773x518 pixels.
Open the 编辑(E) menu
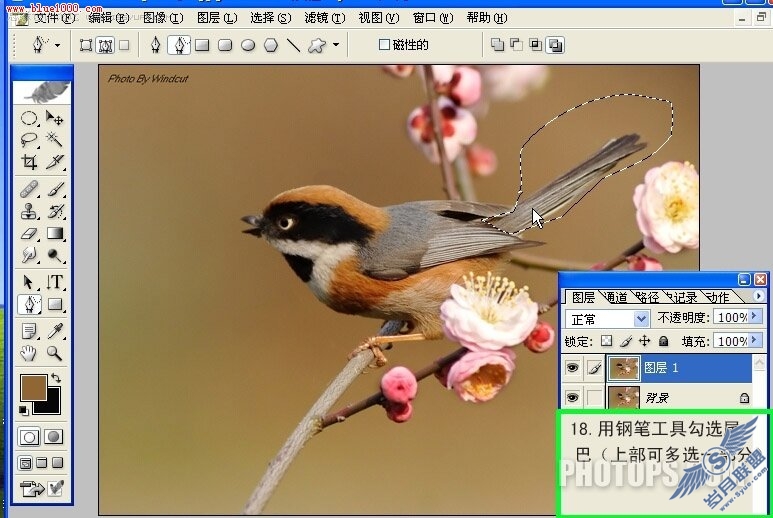coord(108,18)
